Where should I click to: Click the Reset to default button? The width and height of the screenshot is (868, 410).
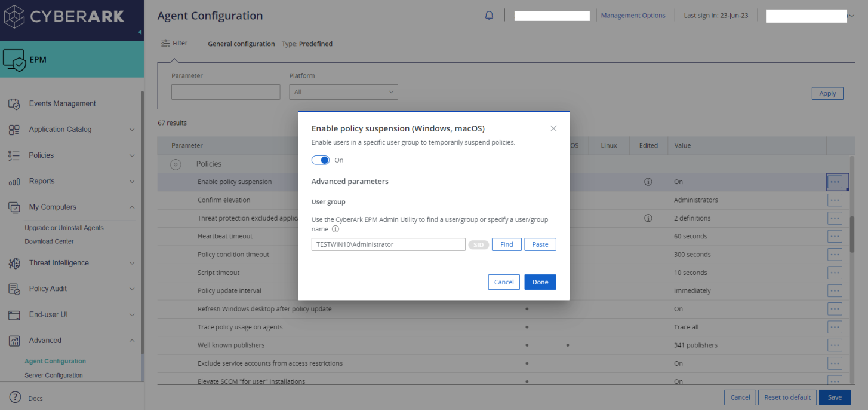pyautogui.click(x=787, y=397)
